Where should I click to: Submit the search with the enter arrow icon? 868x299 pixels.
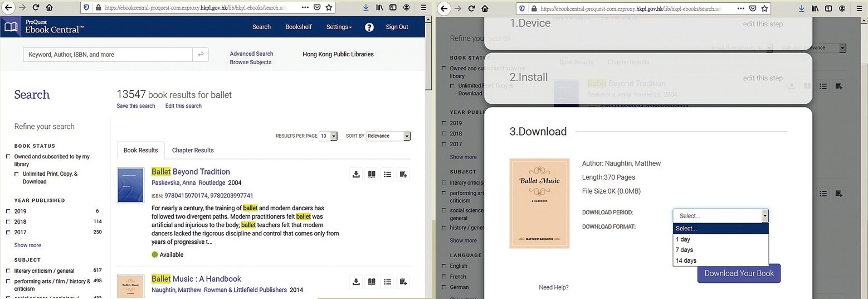click(x=201, y=55)
